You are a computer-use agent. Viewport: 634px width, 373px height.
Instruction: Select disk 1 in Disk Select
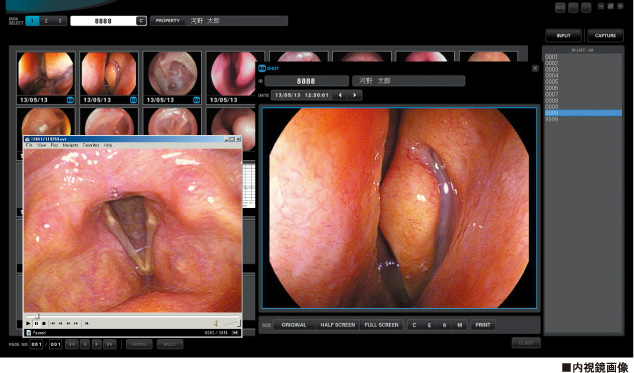[x=32, y=21]
